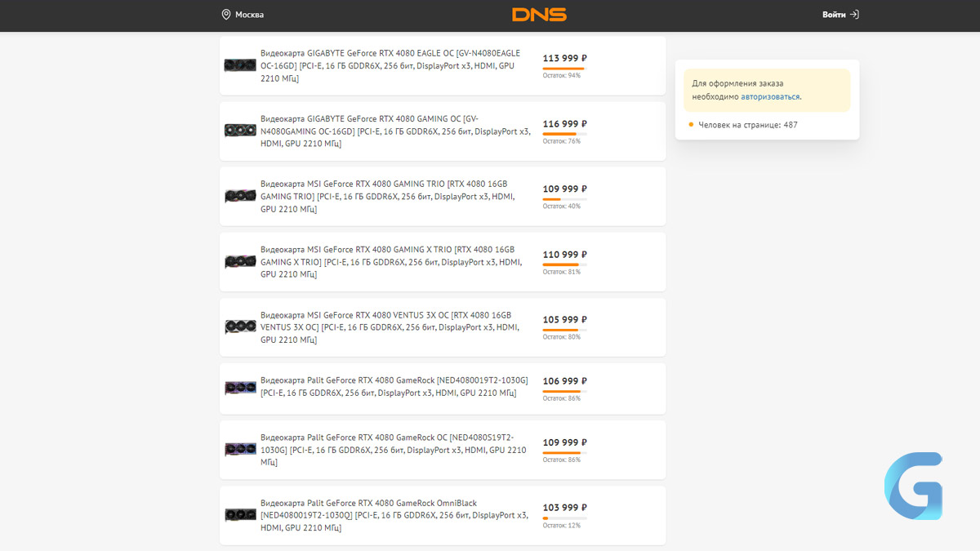This screenshot has width=980, height=551.
Task: Open the MSI RTX 4080 VENTUS 3X OC title
Action: point(390,327)
